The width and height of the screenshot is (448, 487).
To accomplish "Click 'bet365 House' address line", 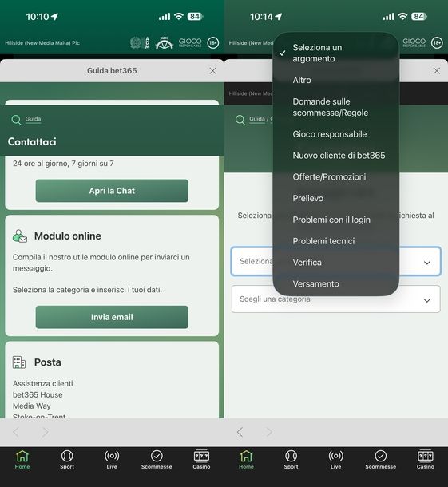I will (x=38, y=394).
